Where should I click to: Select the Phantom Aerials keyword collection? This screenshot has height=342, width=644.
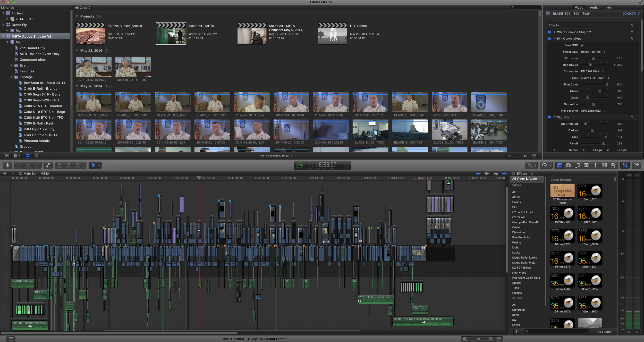(37, 141)
